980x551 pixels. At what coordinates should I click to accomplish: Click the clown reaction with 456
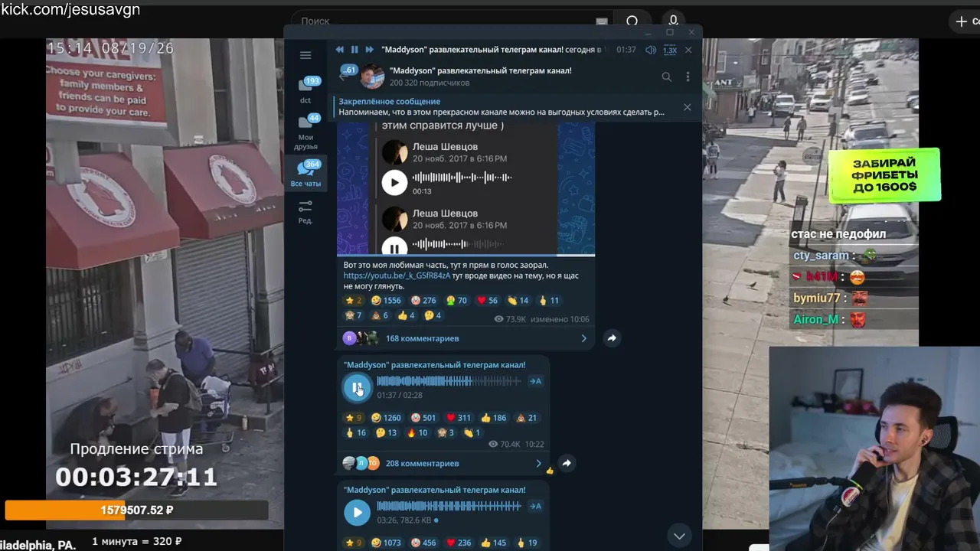pyautogui.click(x=423, y=543)
